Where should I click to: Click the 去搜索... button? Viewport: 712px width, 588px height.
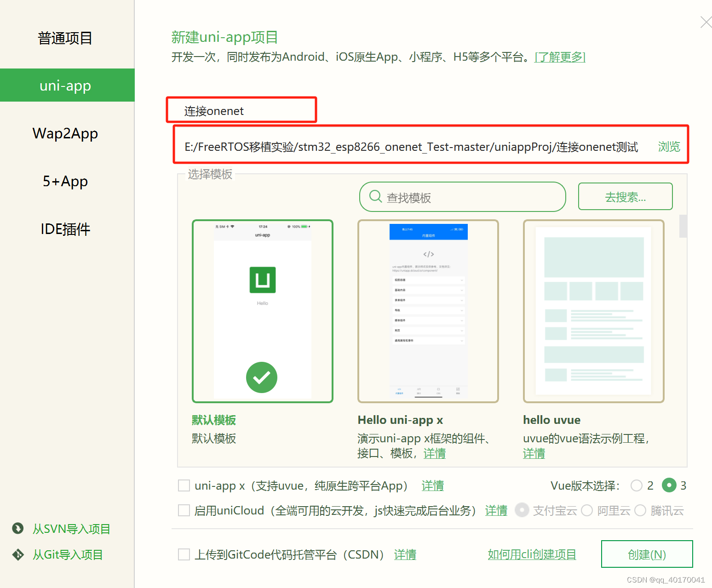point(625,197)
